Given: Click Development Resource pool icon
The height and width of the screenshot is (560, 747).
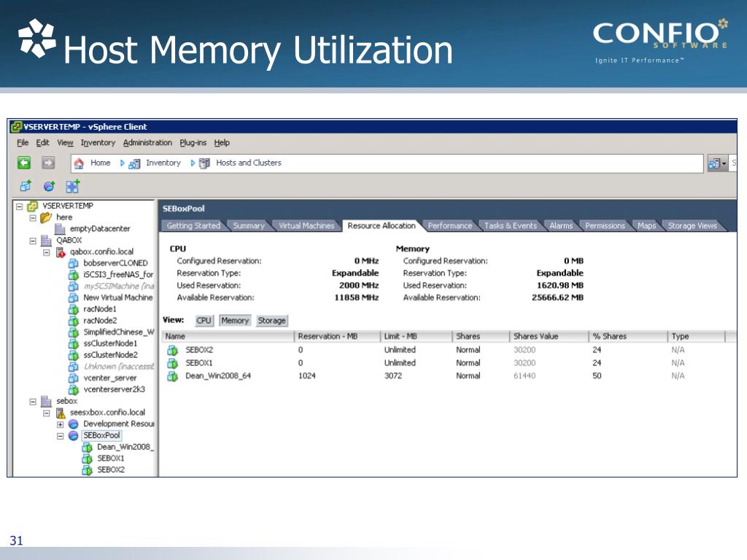Looking at the screenshot, I should pyautogui.click(x=74, y=424).
